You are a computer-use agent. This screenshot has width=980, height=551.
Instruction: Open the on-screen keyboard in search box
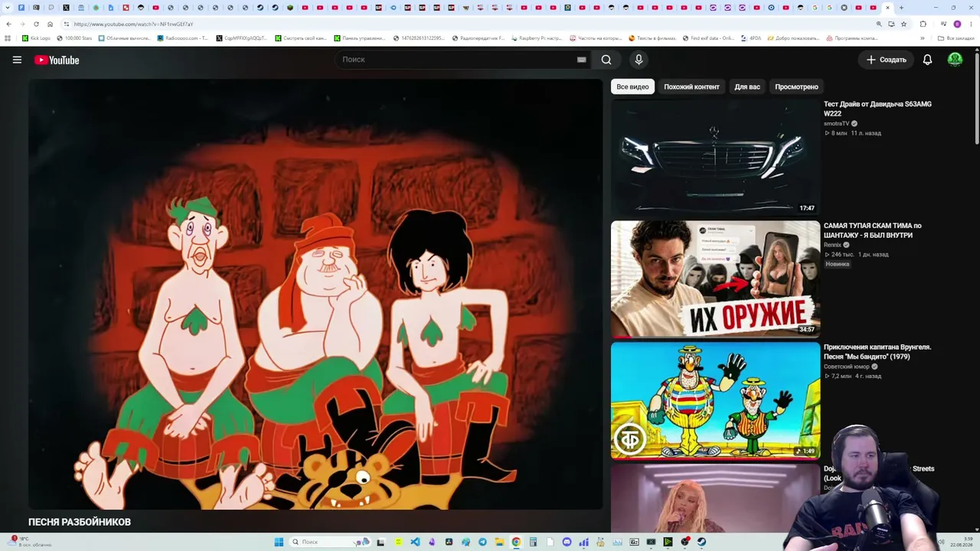[x=582, y=60]
